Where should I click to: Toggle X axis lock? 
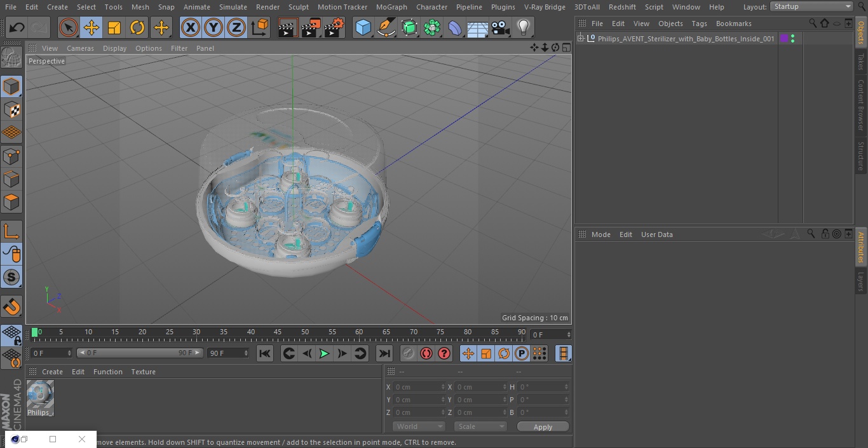[x=191, y=27]
